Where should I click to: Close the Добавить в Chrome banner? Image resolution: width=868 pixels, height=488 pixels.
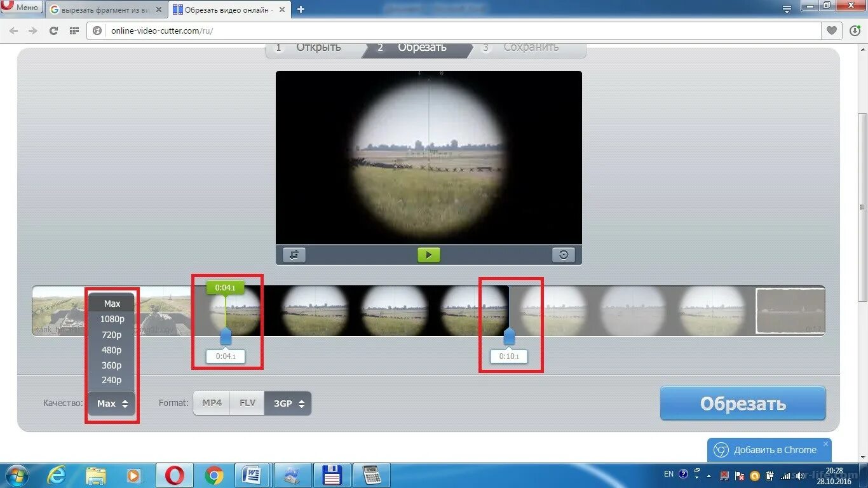point(826,444)
